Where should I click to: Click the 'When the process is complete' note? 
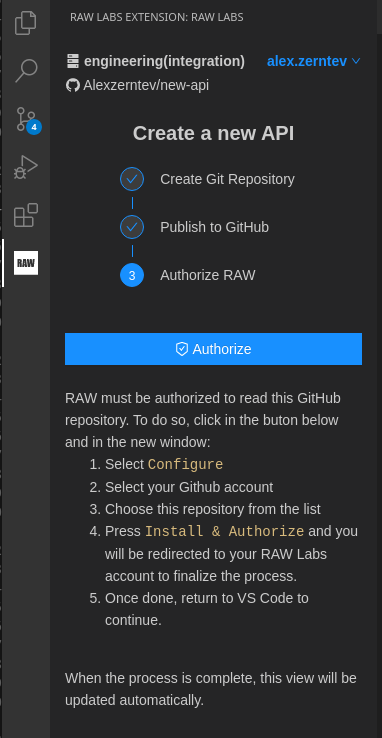click(211, 690)
